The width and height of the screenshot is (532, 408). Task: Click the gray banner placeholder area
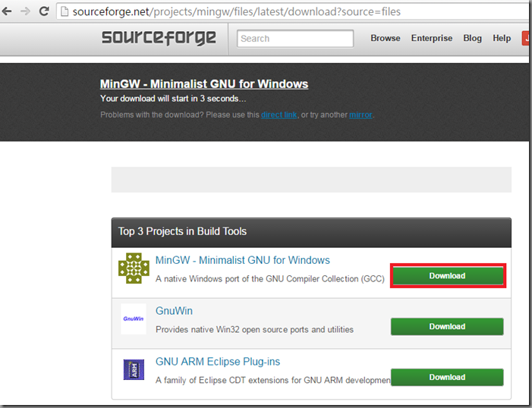click(x=311, y=180)
